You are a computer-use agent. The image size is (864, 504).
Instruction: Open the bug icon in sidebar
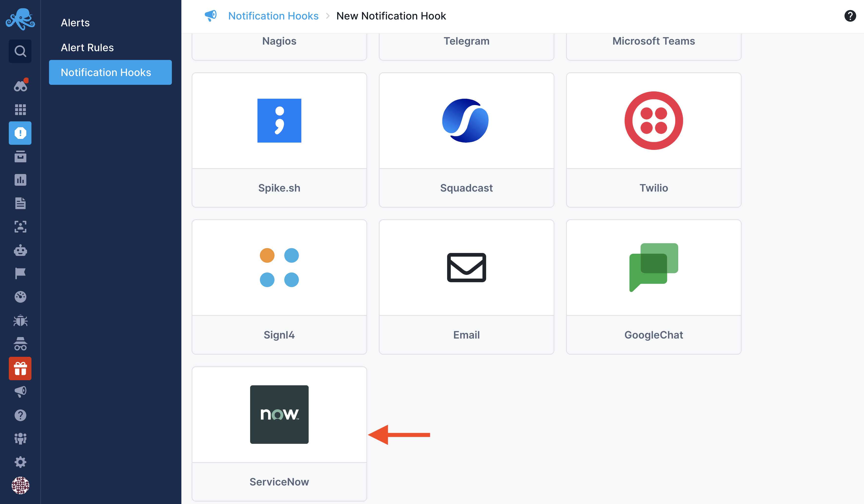pyautogui.click(x=20, y=320)
